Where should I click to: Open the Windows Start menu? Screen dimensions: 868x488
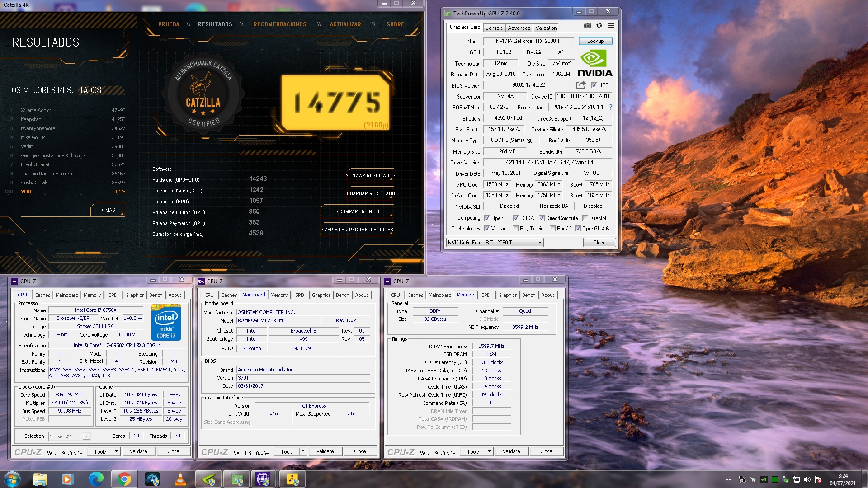coord(12,479)
